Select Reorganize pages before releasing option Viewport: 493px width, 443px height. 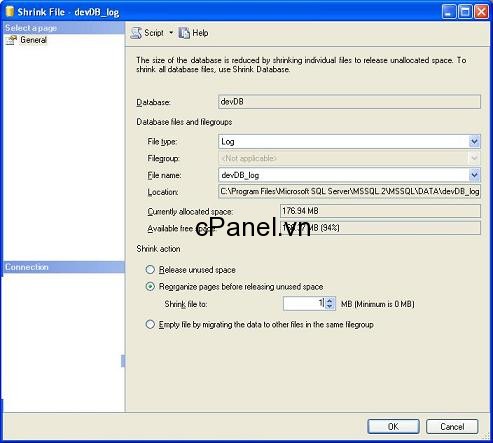click(150, 286)
